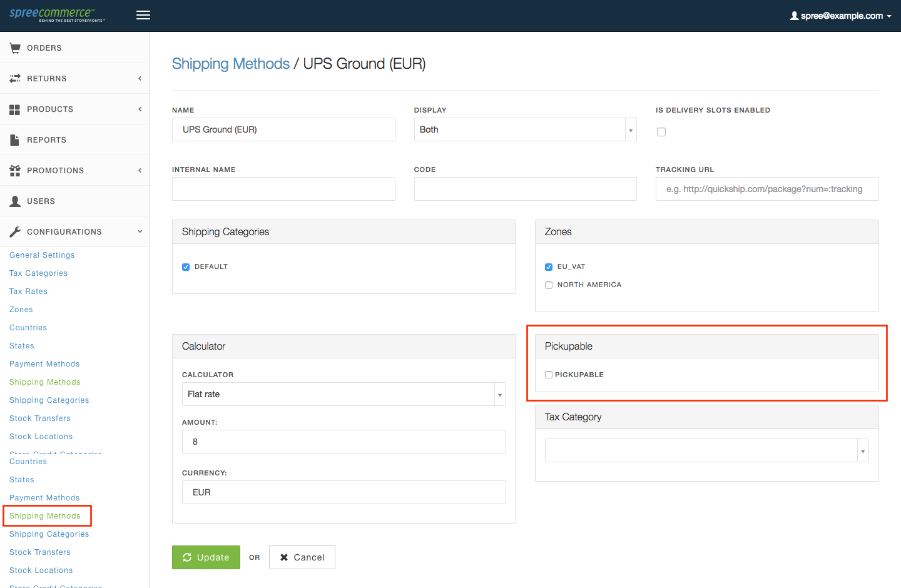Screen dimensions: 901x588
Task: Click the Calculator panel header
Action: tap(344, 347)
